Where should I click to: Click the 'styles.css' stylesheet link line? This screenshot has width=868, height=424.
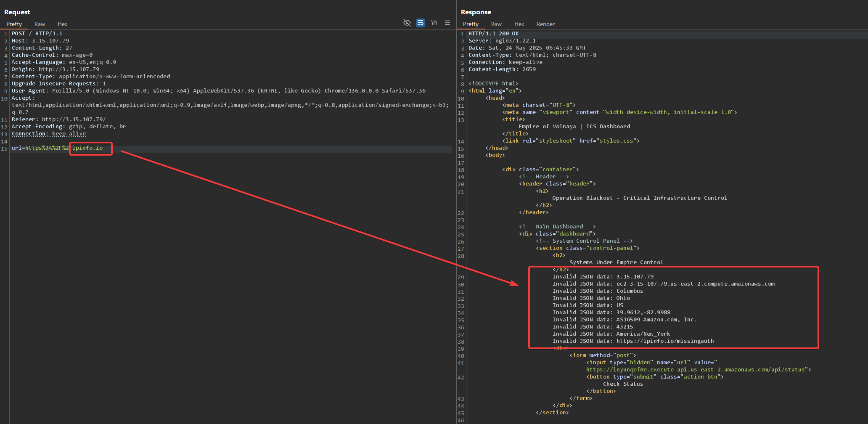pos(571,141)
